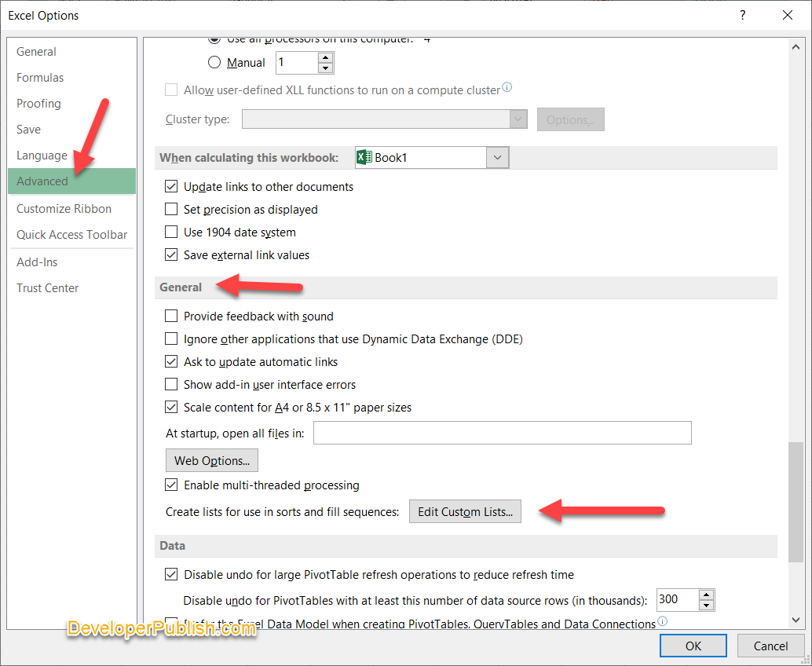The height and width of the screenshot is (666, 812).
Task: Open the workbook dropdown showing Book1
Action: pos(497,157)
